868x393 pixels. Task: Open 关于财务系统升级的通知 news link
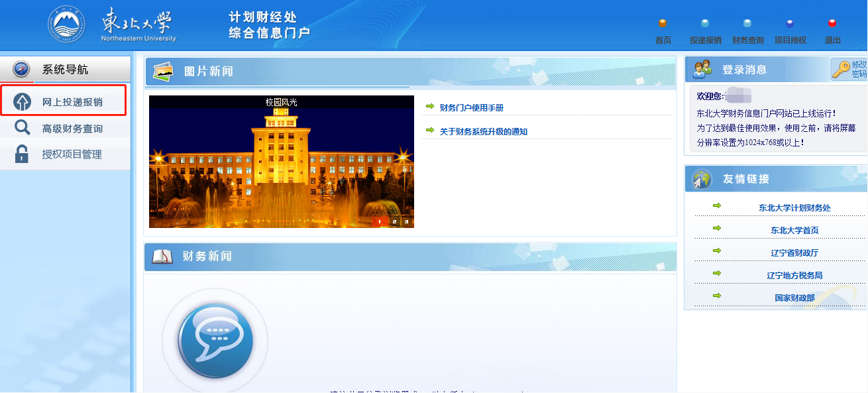point(483,132)
